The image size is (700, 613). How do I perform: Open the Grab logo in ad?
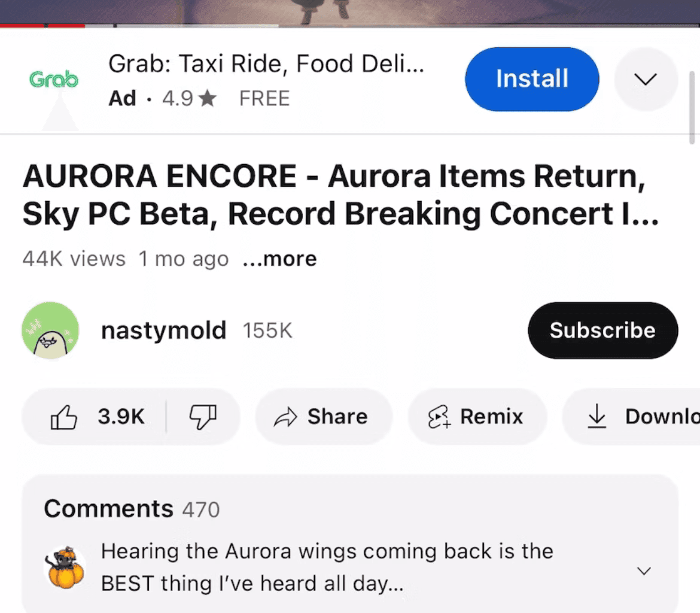[x=54, y=80]
